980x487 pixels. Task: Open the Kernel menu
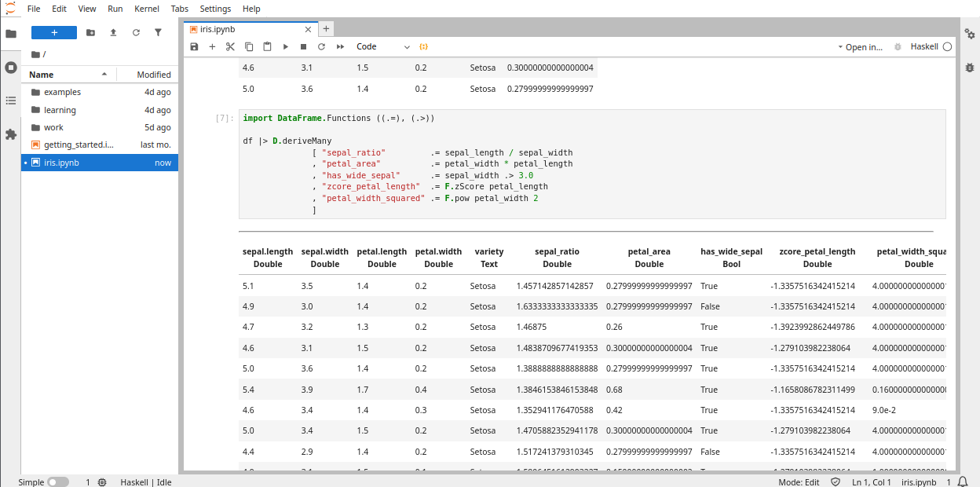147,9
